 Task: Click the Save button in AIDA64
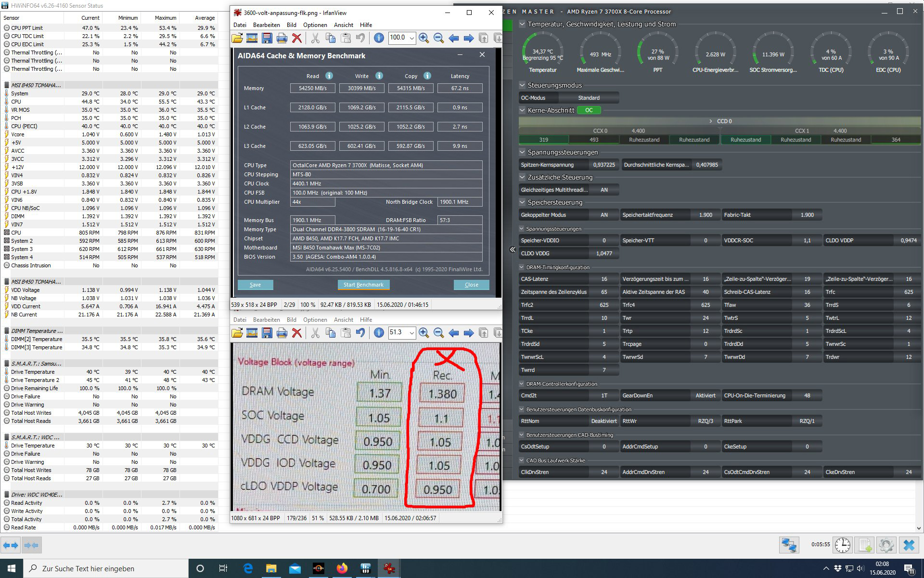pos(255,285)
